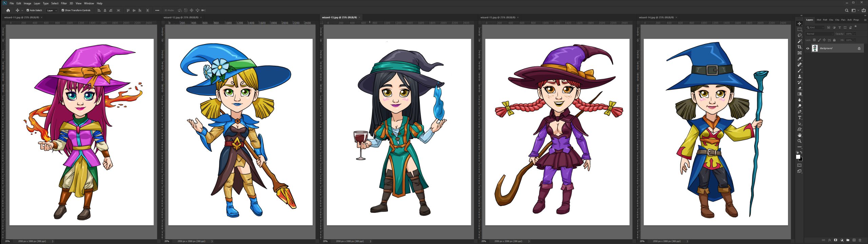Screen dimensions: 868x244
Task: Select the Gradient tool
Action: pyautogui.click(x=800, y=94)
